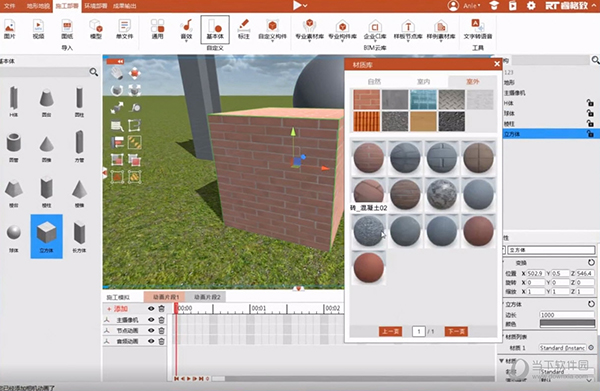The height and width of the screenshot is (391, 600).
Task: Click the 图片 import image icon
Action: point(10,29)
